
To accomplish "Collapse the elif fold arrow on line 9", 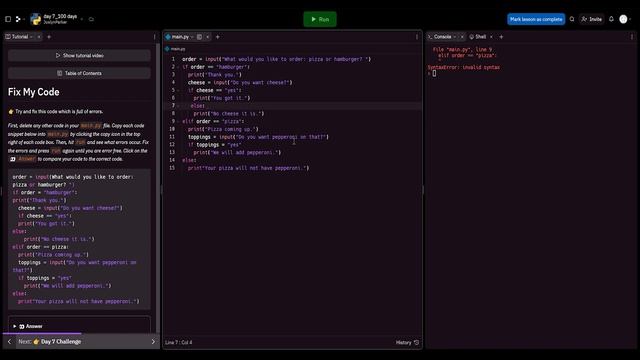I will [x=179, y=121].
